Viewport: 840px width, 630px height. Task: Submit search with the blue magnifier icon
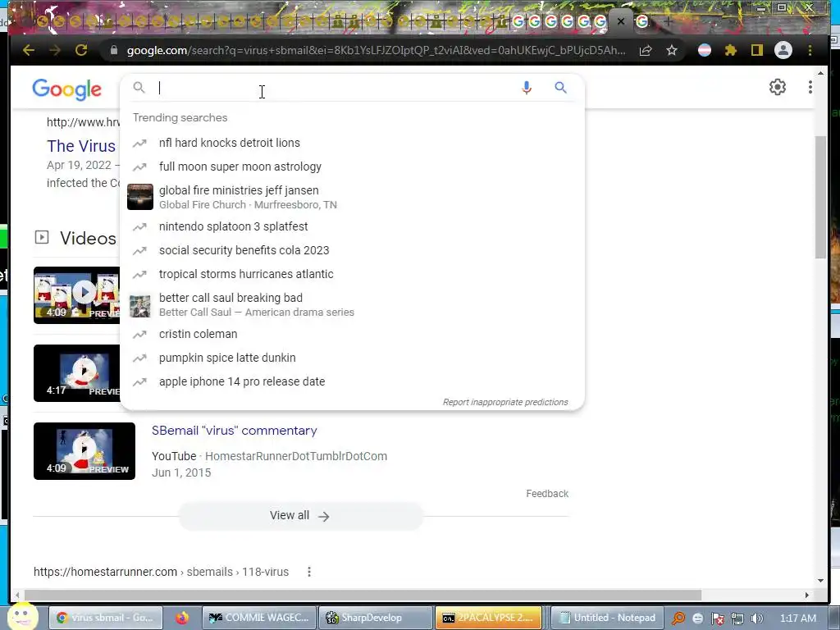click(560, 87)
